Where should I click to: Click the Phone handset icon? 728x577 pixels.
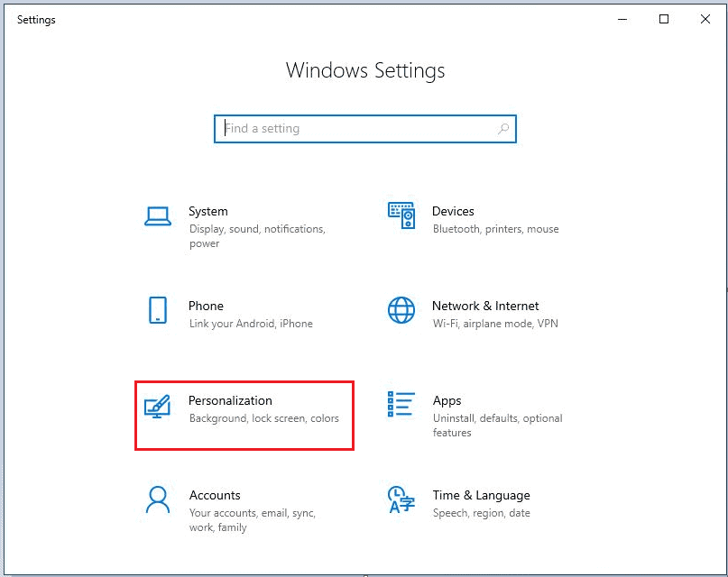coord(158,310)
